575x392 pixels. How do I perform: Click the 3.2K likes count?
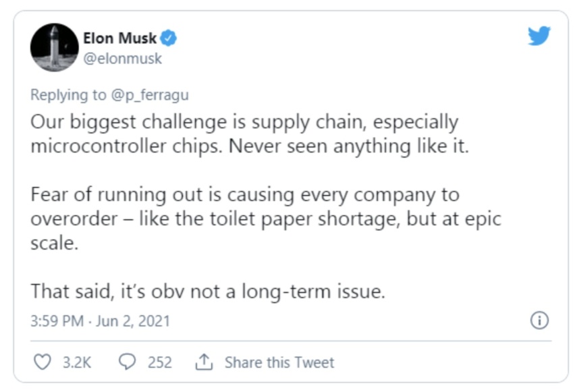(77, 362)
